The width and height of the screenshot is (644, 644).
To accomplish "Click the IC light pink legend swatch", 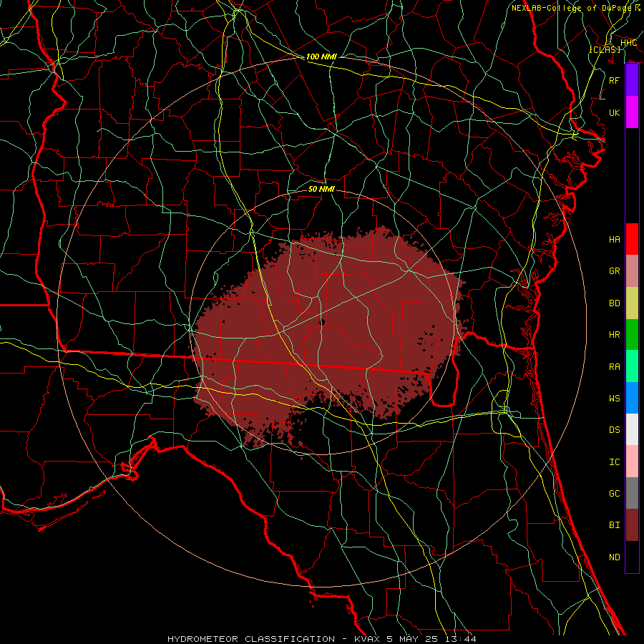I will [632, 462].
